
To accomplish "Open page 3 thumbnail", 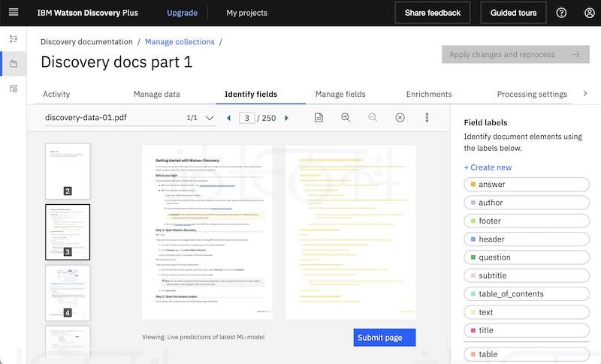I will (68, 232).
